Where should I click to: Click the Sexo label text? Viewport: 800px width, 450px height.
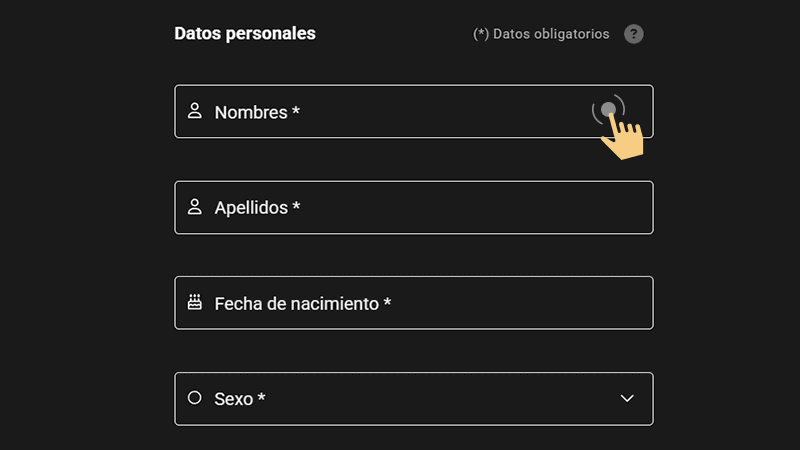[x=234, y=399]
